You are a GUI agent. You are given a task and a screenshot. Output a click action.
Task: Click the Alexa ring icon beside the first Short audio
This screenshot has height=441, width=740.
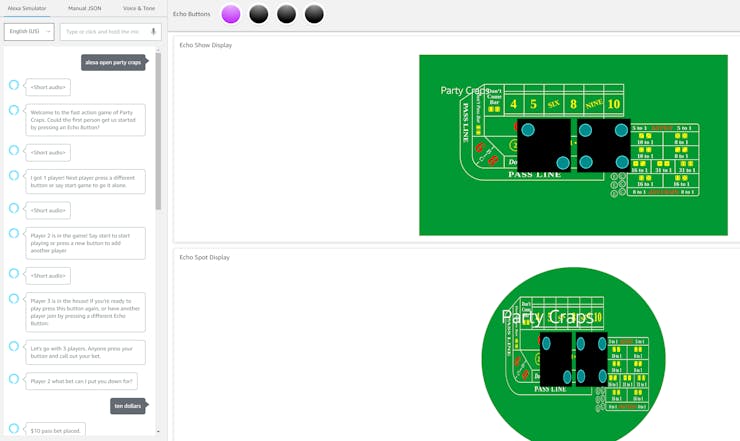tap(14, 85)
